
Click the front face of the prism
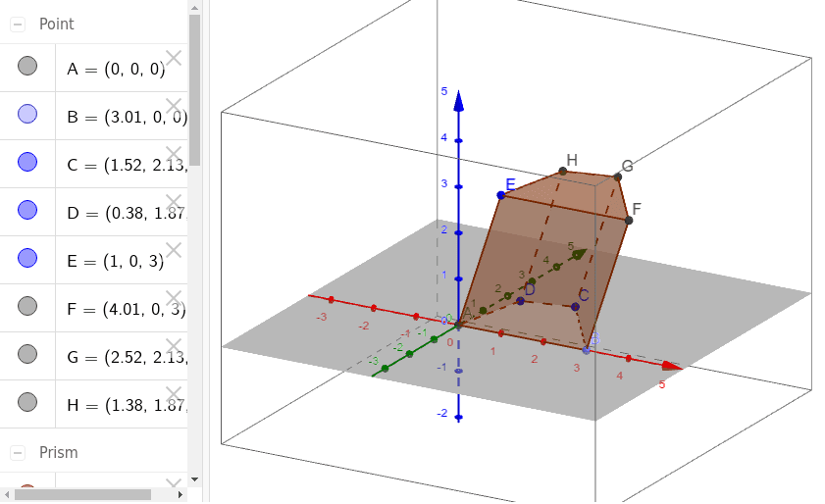click(544, 271)
